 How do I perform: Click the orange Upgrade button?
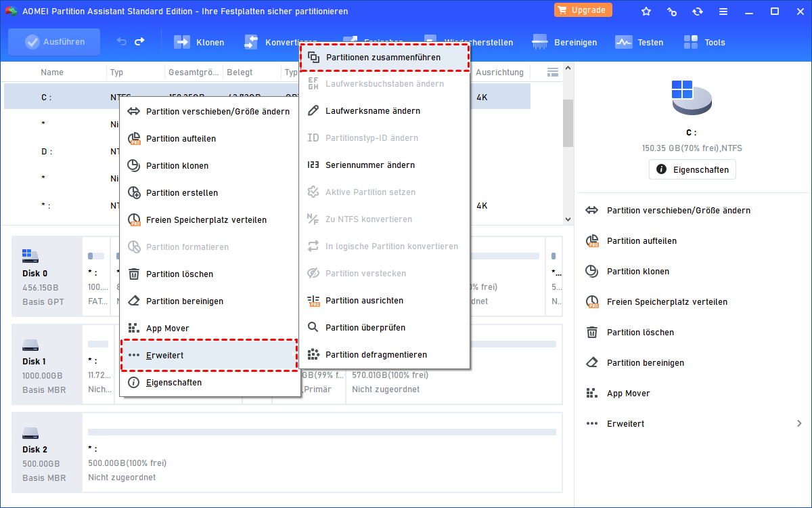(583, 10)
